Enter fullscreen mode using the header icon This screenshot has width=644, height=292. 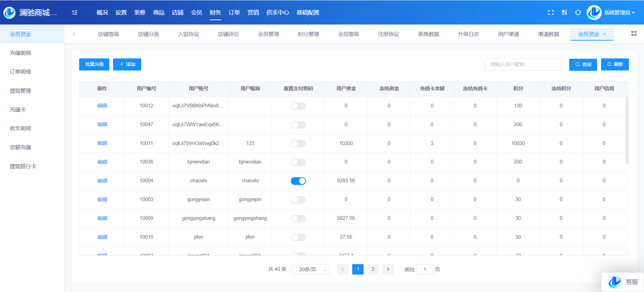click(551, 12)
